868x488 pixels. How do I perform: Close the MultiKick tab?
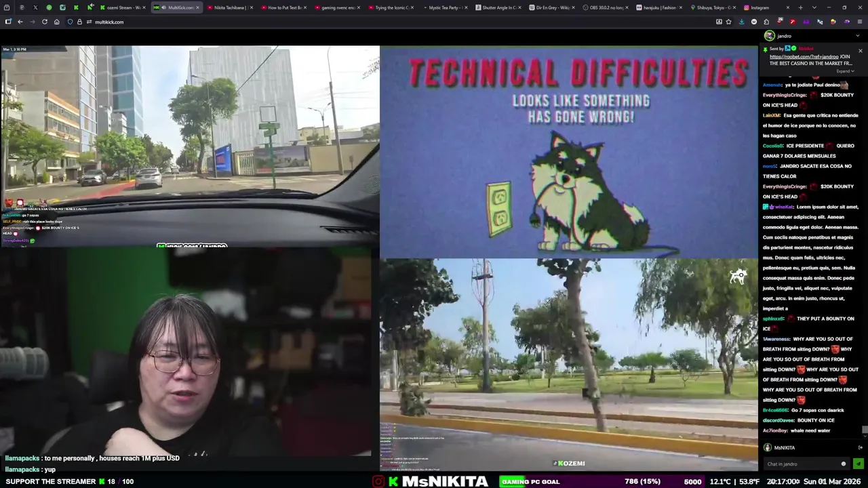coord(198,7)
